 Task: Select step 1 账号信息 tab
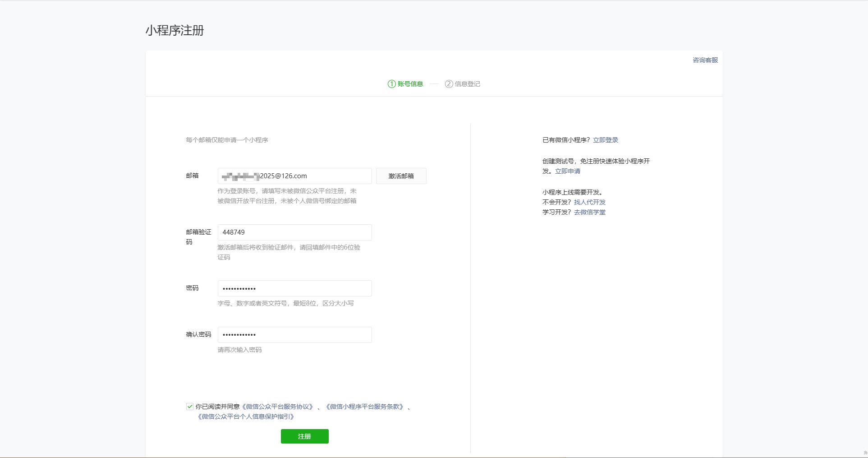coord(405,84)
